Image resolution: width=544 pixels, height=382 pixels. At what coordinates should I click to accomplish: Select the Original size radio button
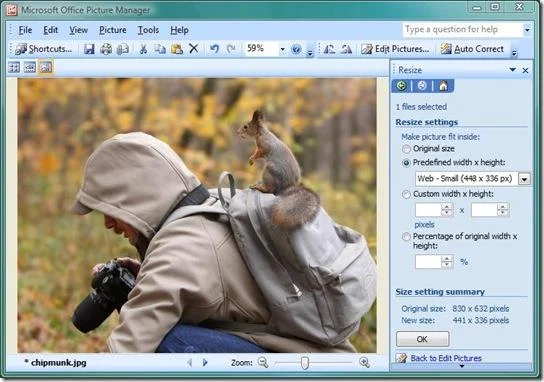tap(406, 149)
